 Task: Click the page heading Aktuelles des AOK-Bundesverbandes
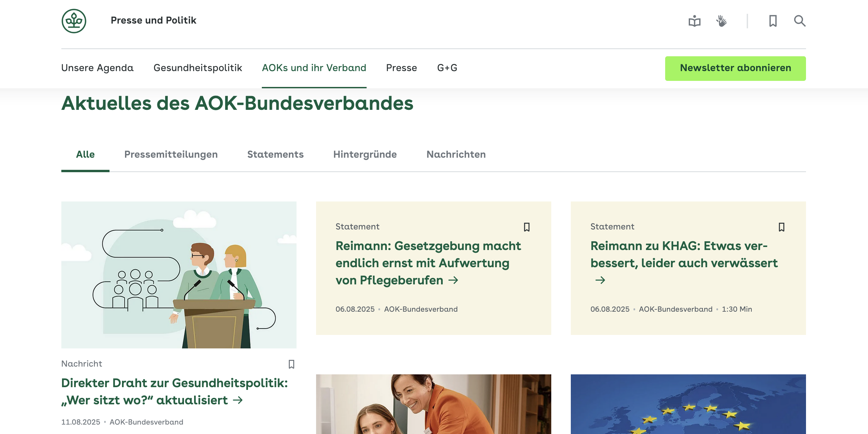pyautogui.click(x=237, y=103)
